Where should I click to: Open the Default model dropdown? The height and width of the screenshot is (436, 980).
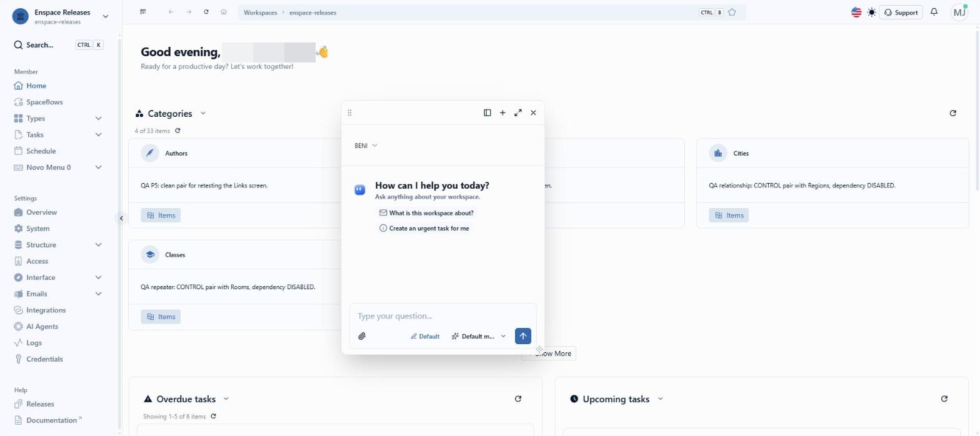pos(479,336)
